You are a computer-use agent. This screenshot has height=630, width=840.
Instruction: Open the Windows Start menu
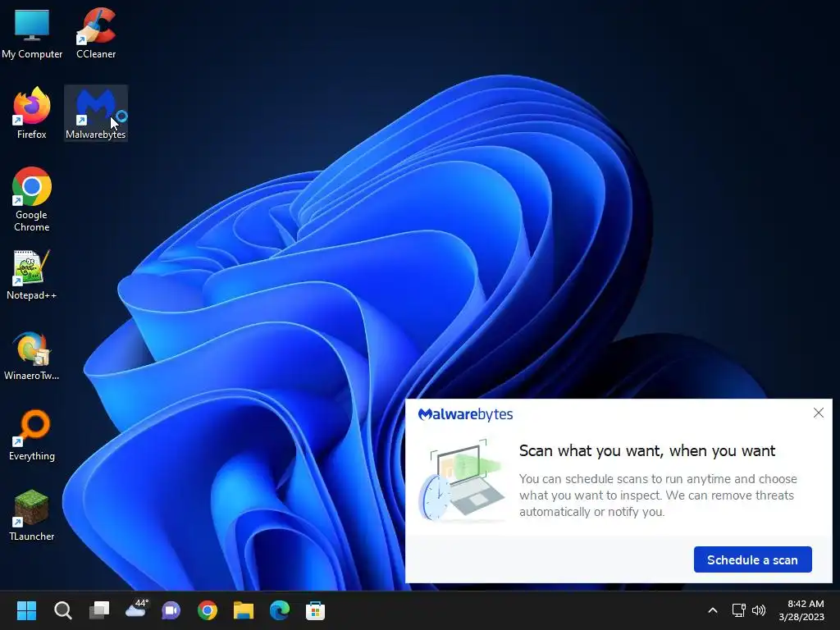click(x=26, y=610)
